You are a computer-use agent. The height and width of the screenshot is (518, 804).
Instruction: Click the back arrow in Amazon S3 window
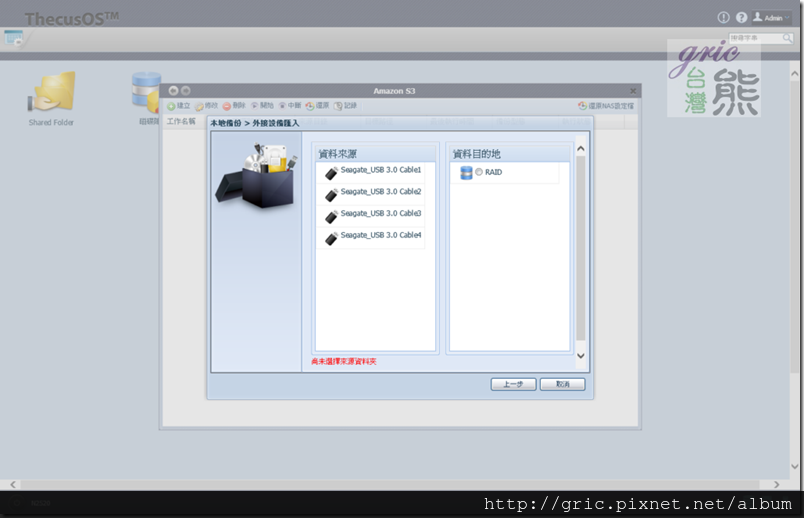pos(173,91)
